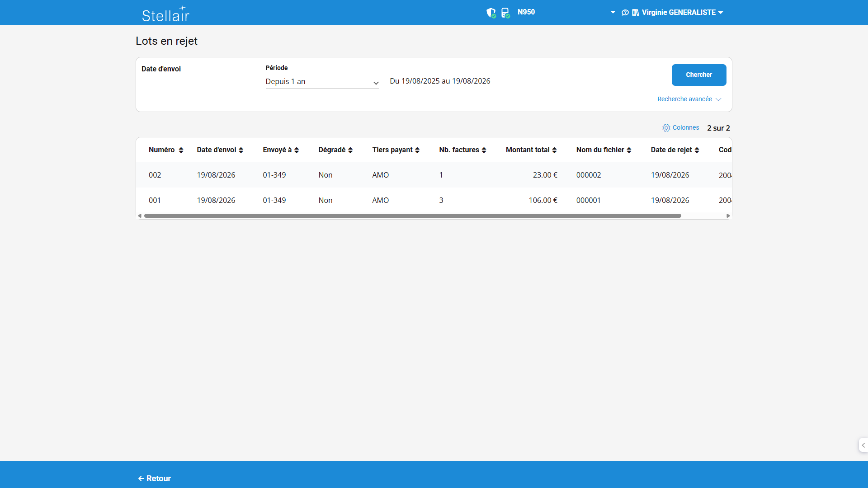Click Dégradé Non in row 002
The image size is (868, 488).
pyautogui.click(x=325, y=175)
